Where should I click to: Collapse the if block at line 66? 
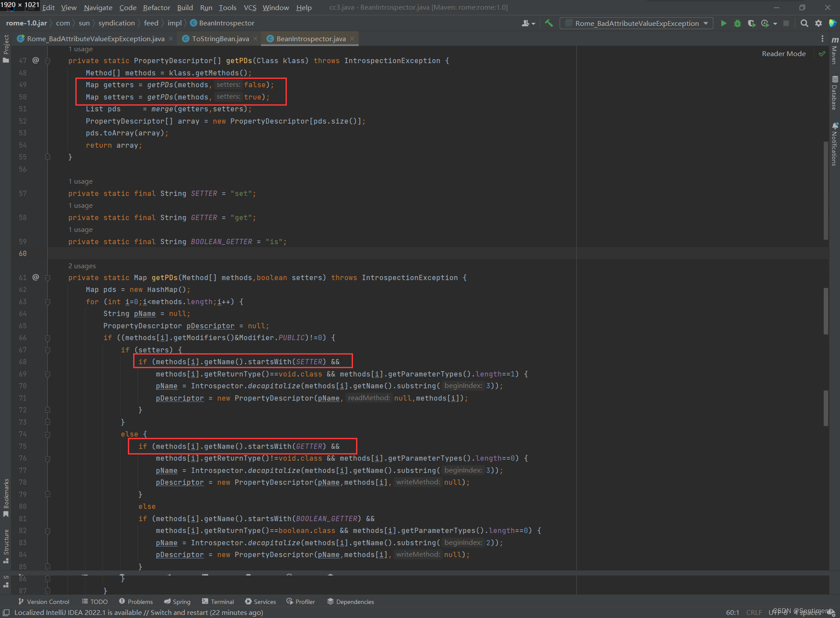point(48,338)
